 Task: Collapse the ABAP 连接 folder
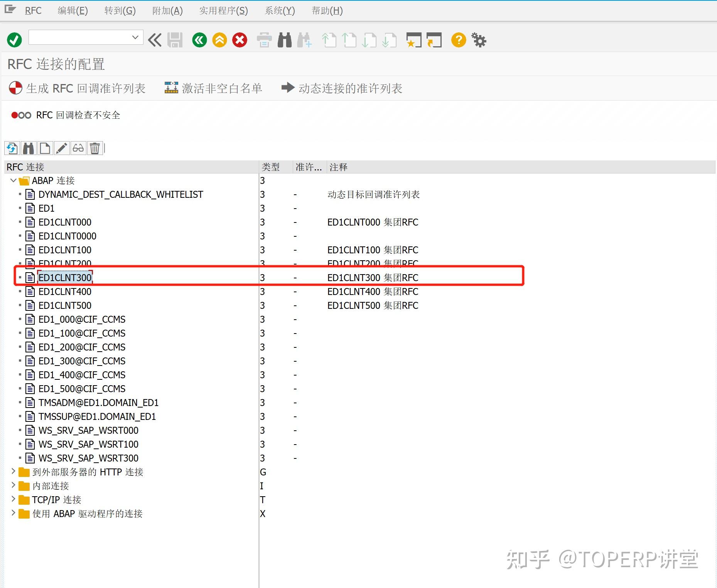[x=13, y=180]
